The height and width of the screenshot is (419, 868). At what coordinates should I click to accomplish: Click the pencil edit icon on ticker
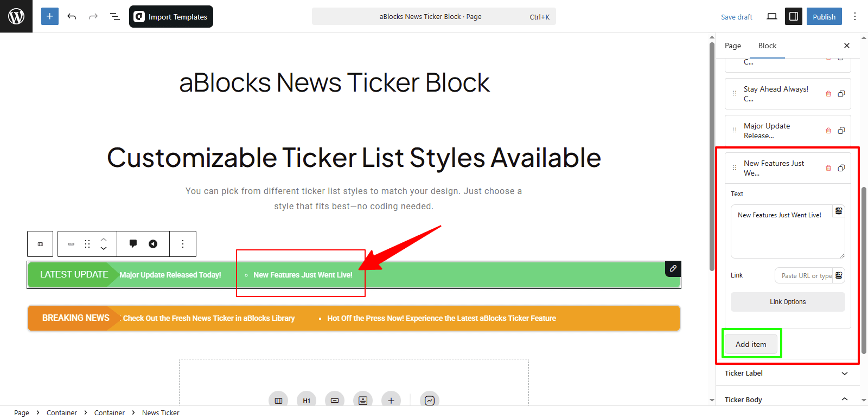[673, 268]
